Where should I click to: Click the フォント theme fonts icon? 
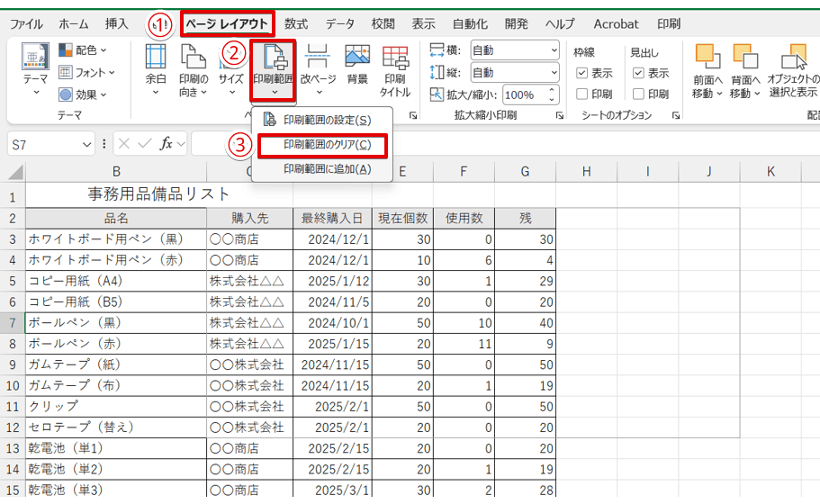(x=66, y=72)
